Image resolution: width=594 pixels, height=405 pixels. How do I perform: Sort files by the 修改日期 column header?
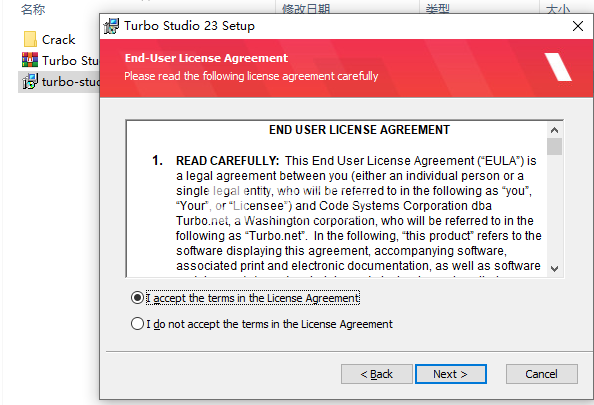point(306,9)
